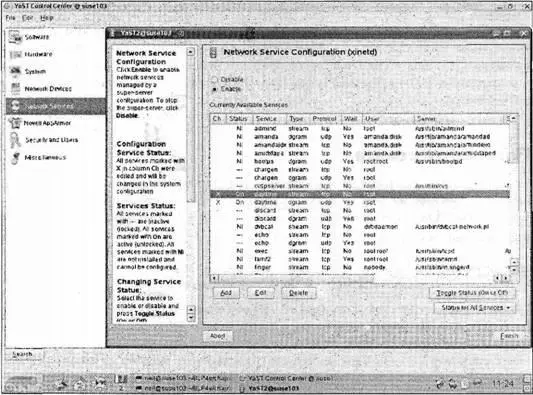The image size is (533, 395).
Task: Select the Hardware category icon
Action: tap(16, 54)
